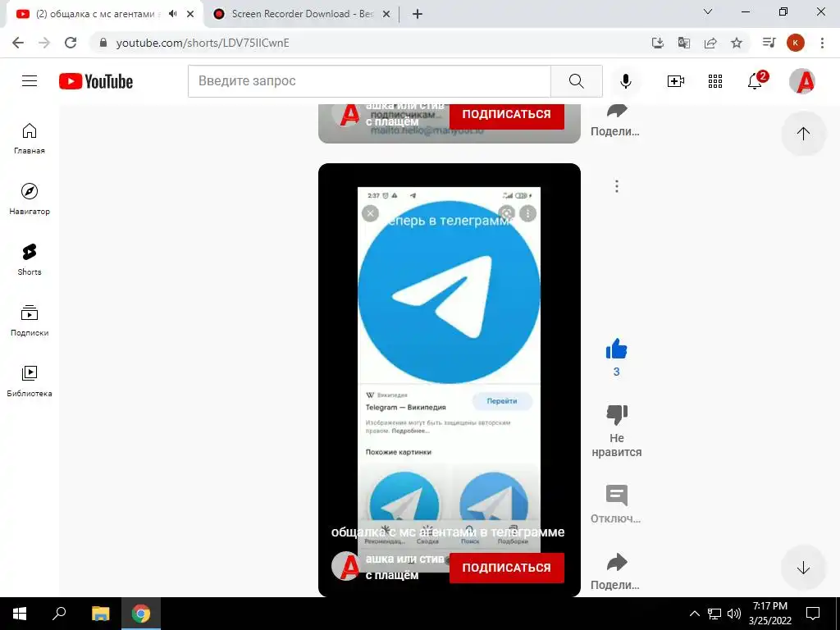Open taskbar search

click(x=59, y=614)
